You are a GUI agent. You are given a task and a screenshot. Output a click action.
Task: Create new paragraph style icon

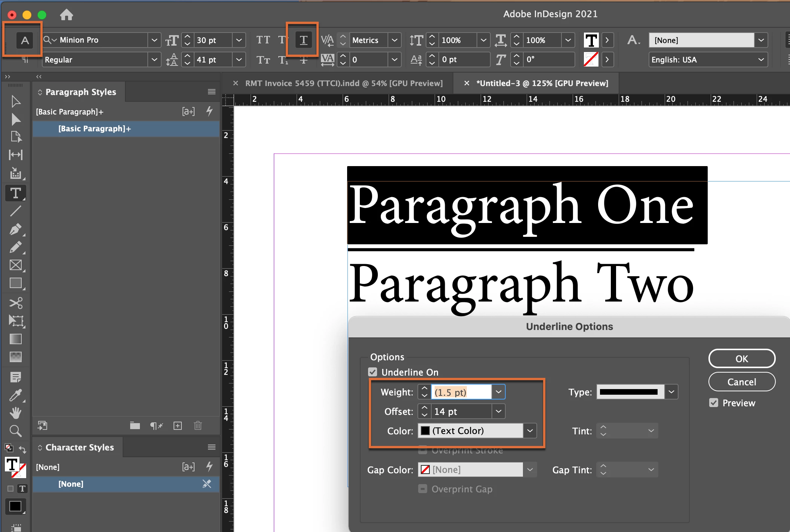pos(178,426)
